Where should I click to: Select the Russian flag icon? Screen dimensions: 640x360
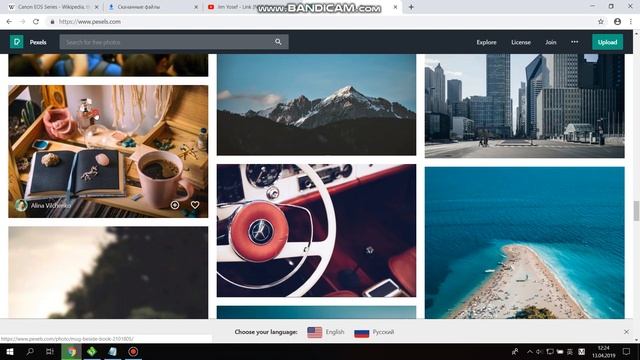click(x=362, y=332)
